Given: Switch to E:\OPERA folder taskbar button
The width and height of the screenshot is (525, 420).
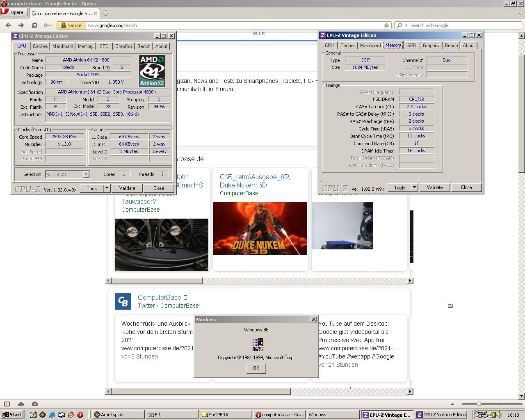Looking at the screenshot, I should tap(226, 415).
